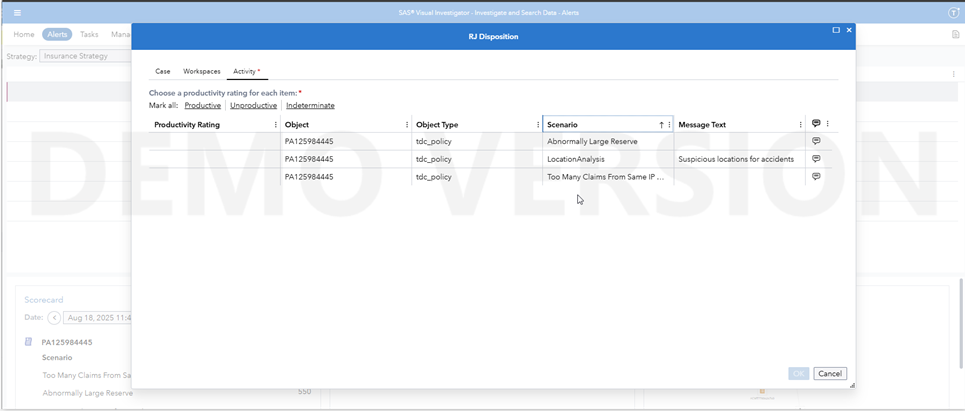Viewport: 965px width, 411px height.
Task: Click the Cancel button
Action: point(830,373)
